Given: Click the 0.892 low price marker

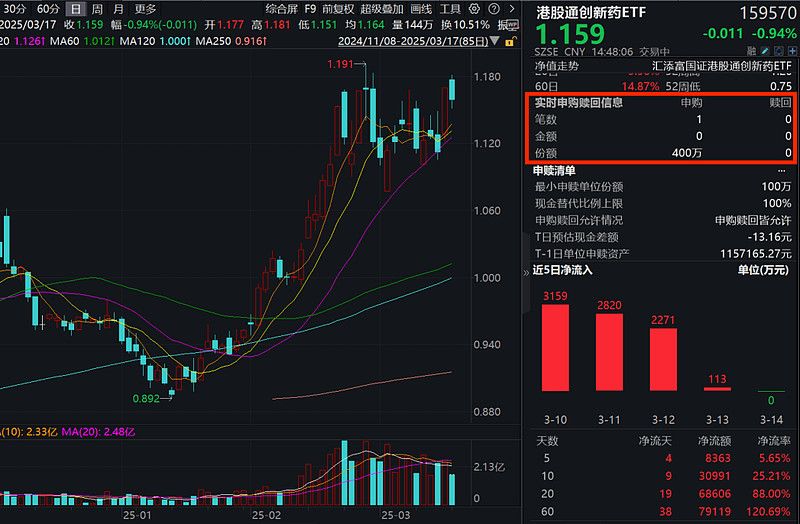Looking at the screenshot, I should (146, 398).
